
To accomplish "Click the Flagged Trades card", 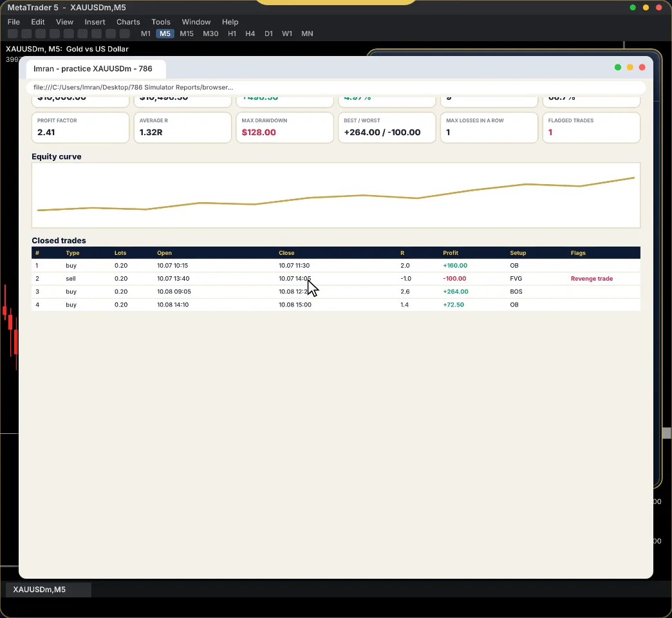I will 592,127.
